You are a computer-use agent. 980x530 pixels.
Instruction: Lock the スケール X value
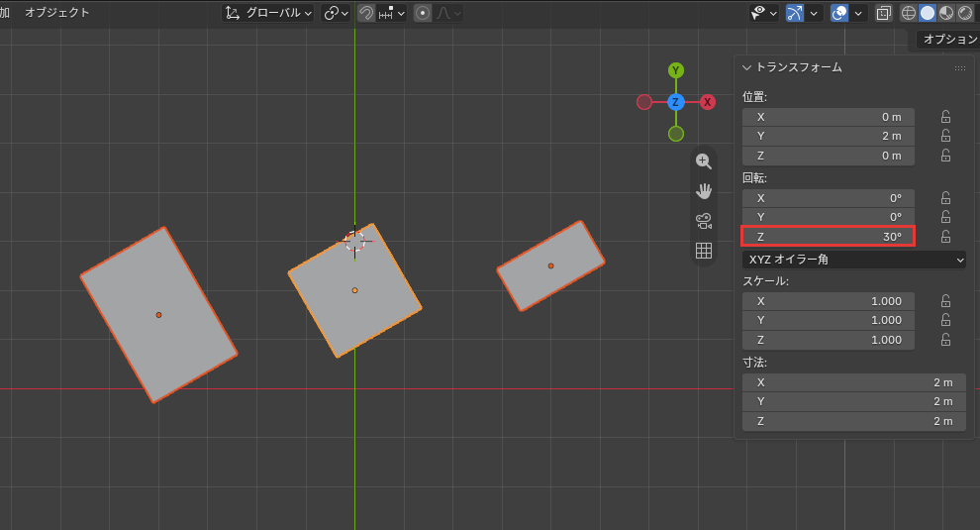coord(945,301)
